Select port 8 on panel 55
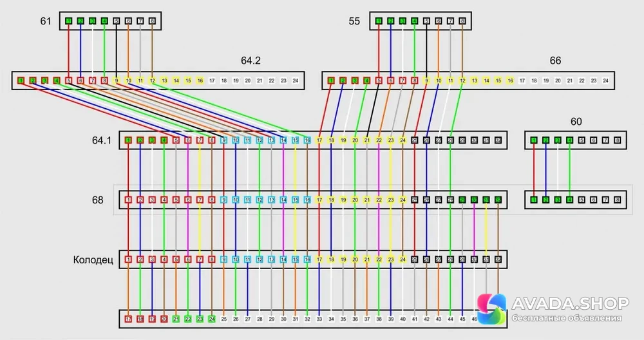The image size is (644, 340). tap(462, 21)
